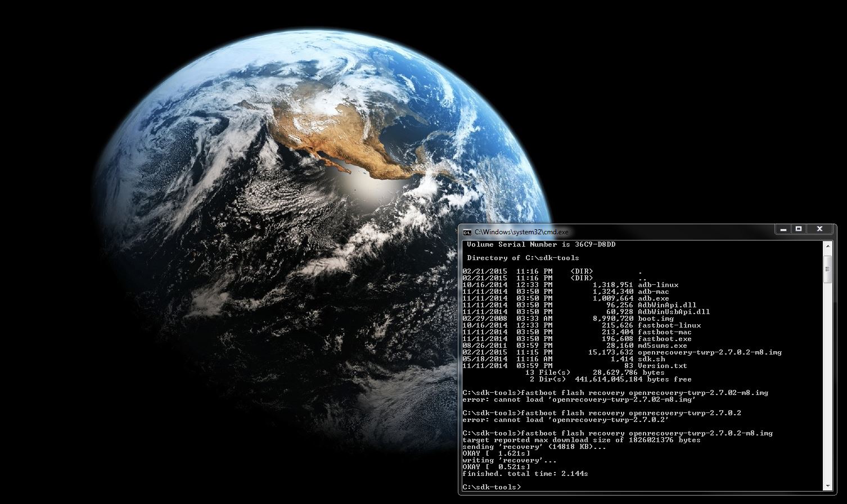Click the 'finished. total time: 2.144s' line
847x504 pixels.
[x=525, y=474]
